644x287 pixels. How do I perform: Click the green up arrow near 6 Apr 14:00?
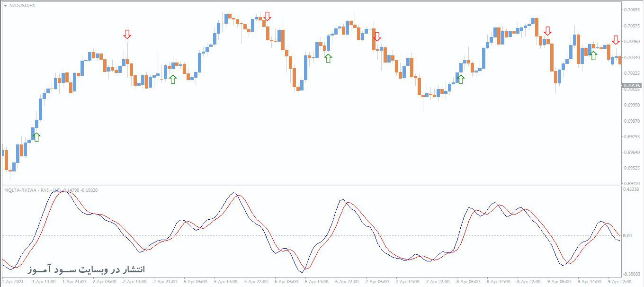tap(328, 58)
